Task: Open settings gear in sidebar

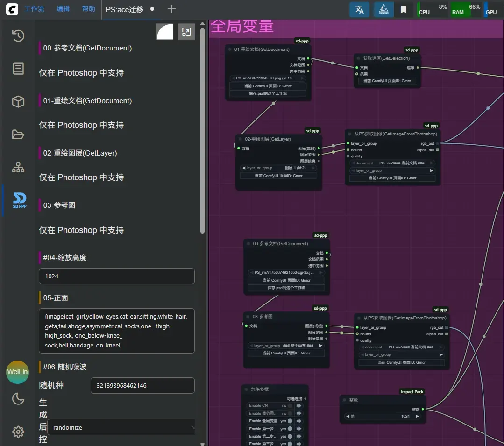Action: (18, 432)
